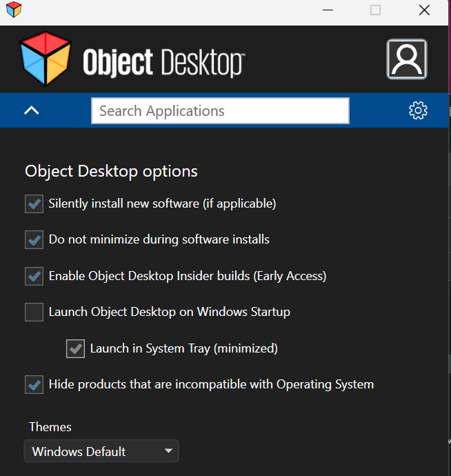Uncheck Hide incompatible products checkbox
The height and width of the screenshot is (476, 451).
click(34, 385)
